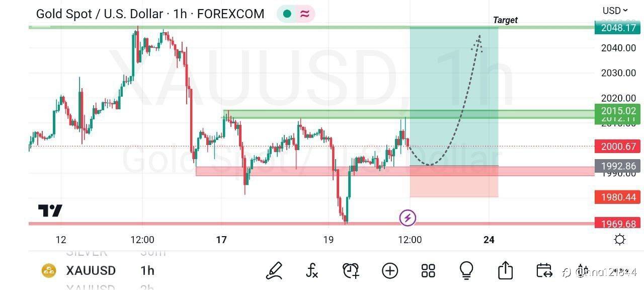Expand the USD currency dropdown

(615, 10)
